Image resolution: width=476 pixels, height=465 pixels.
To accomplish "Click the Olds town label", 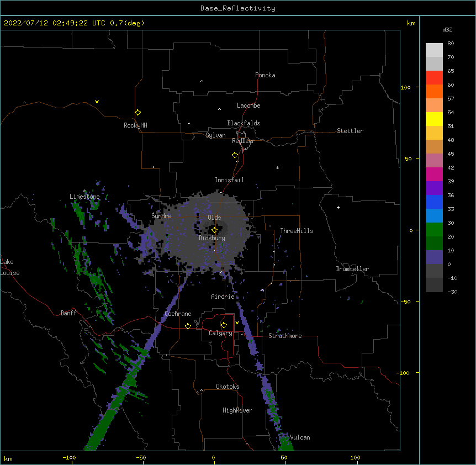I will coord(214,218).
